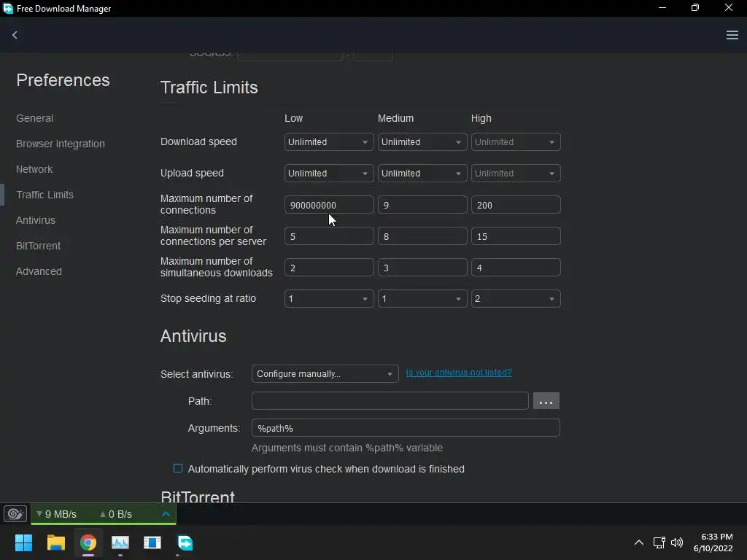This screenshot has width=747, height=560.
Task: Click Medium maximum connections field
Action: pos(422,205)
